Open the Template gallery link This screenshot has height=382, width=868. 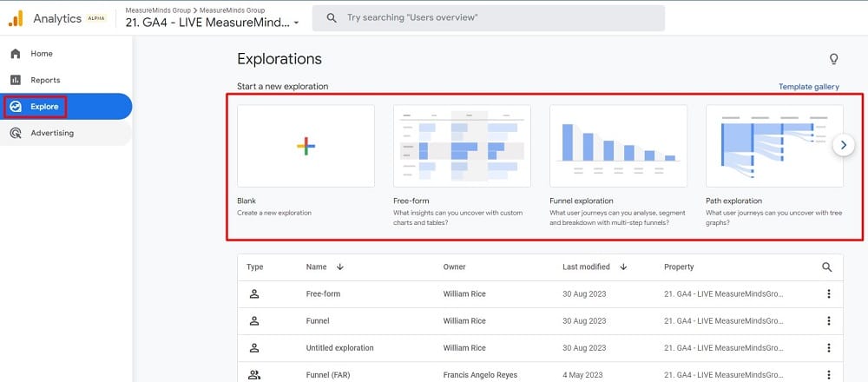pyautogui.click(x=808, y=87)
